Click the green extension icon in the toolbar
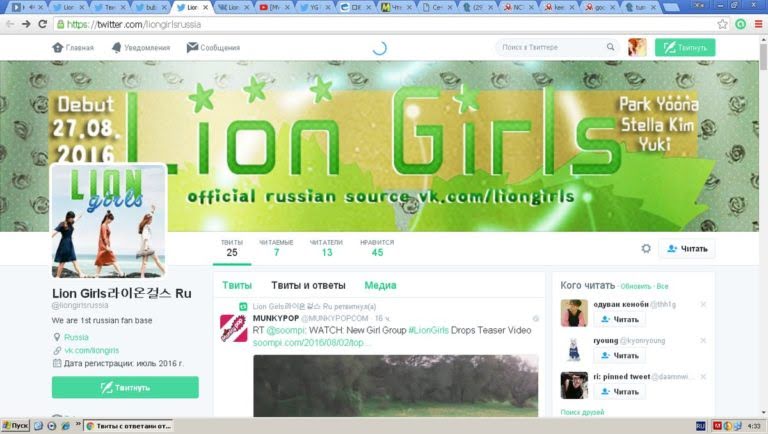768x434 pixels. [x=741, y=24]
